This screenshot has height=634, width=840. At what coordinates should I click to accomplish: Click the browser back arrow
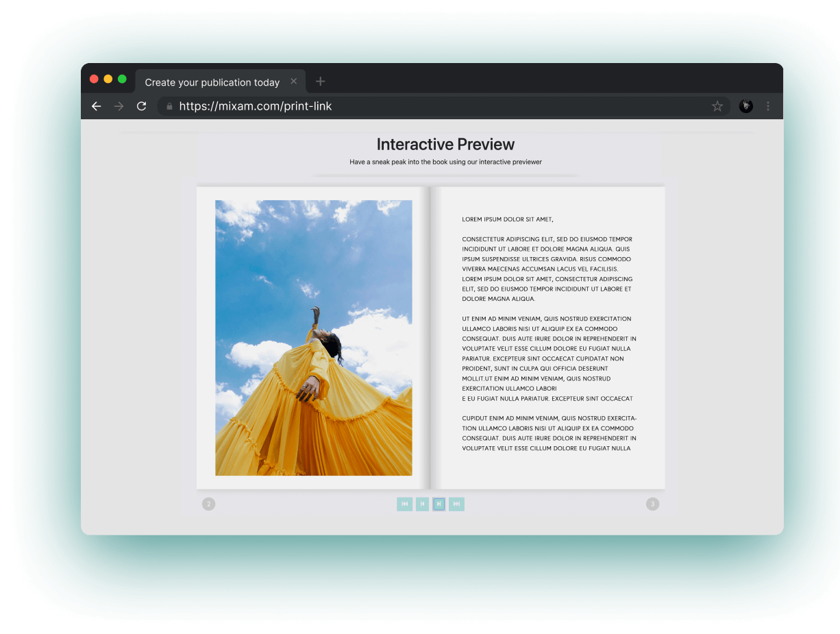pos(97,106)
